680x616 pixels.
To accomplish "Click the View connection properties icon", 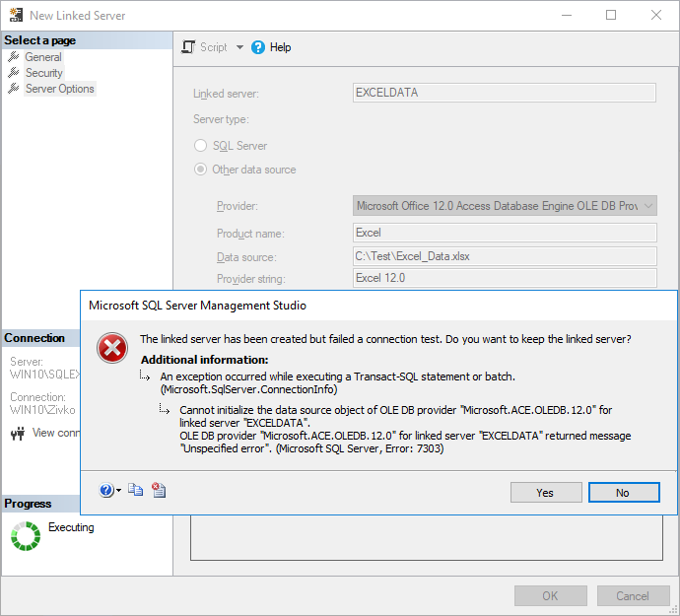I will tap(18, 433).
